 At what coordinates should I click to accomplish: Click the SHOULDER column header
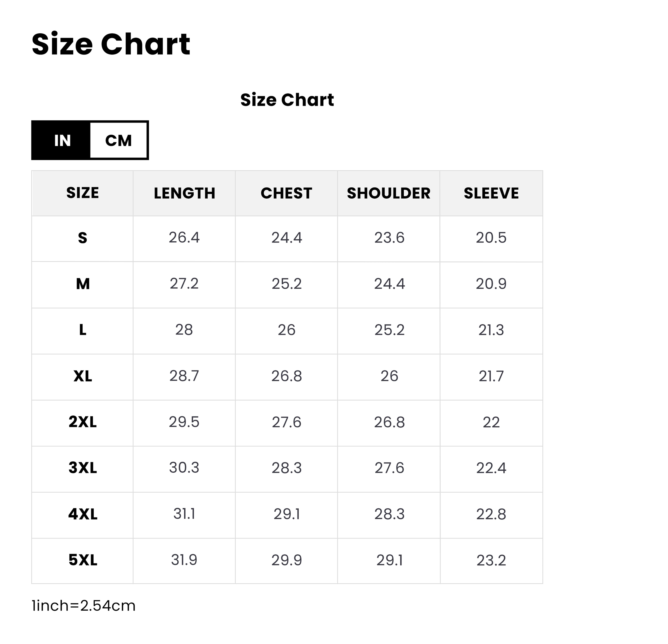coord(388,193)
